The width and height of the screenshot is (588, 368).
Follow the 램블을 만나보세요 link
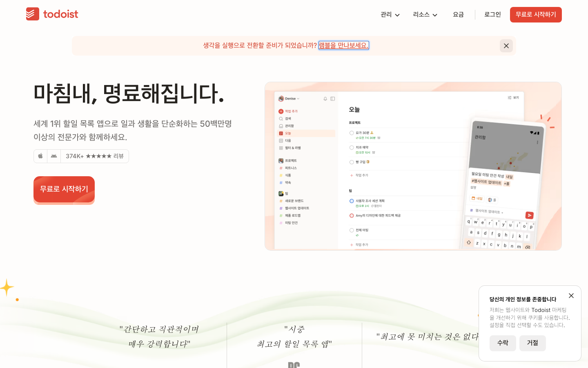point(343,45)
